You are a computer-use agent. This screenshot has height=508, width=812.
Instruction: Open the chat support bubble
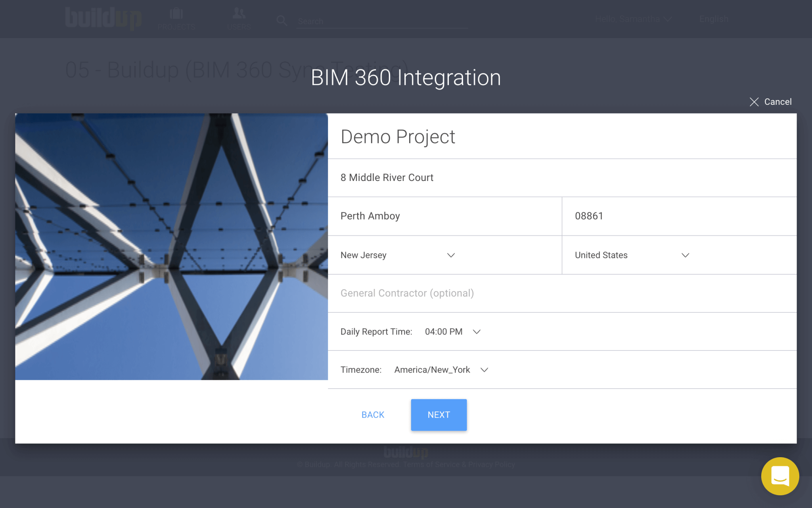point(780,476)
